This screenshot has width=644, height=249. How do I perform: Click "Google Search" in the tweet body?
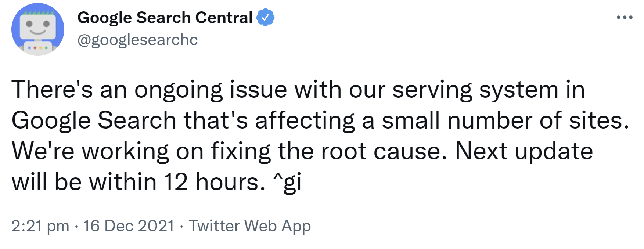coord(94,120)
